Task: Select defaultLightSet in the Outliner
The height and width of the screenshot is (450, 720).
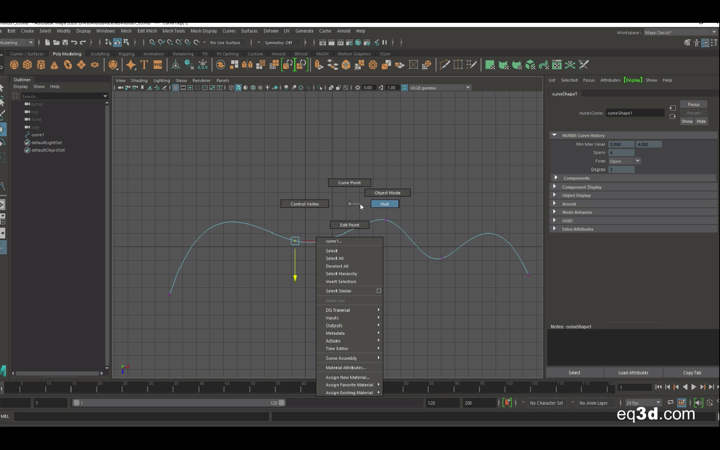Action: click(x=46, y=143)
